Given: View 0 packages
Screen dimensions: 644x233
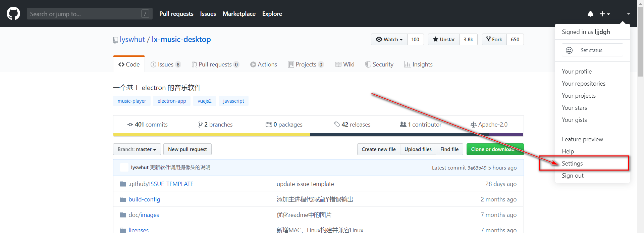Looking at the screenshot, I should pos(284,125).
